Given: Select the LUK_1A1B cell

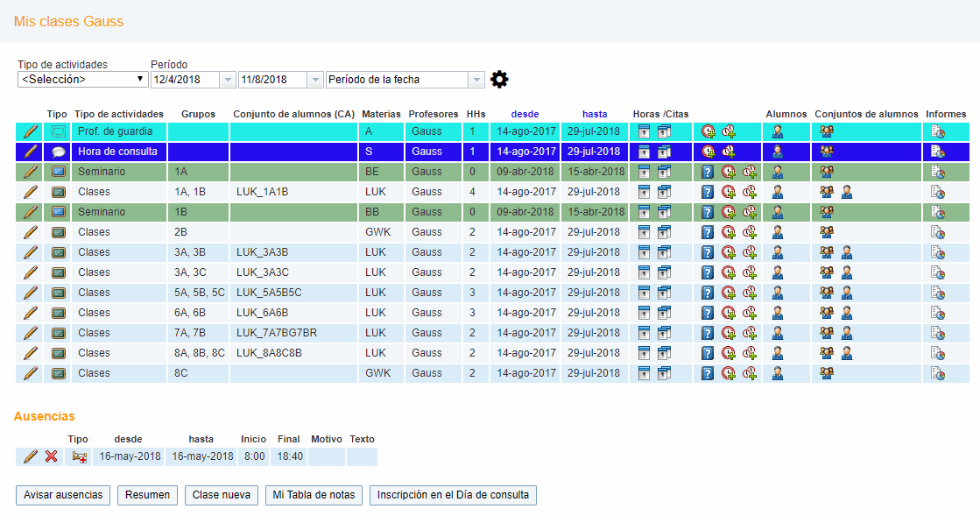Looking at the screenshot, I should tap(293, 192).
